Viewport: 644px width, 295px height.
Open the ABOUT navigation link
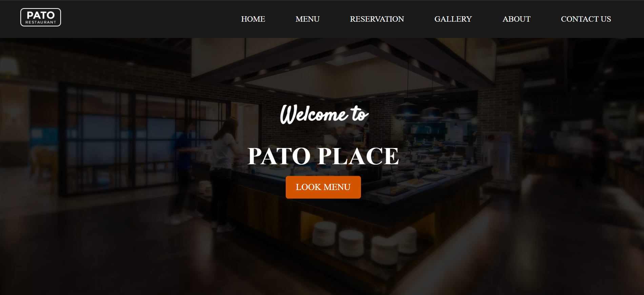516,19
